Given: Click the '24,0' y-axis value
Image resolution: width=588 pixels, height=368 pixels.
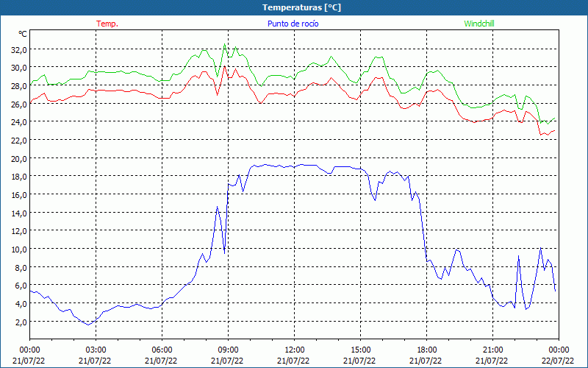Looking at the screenshot, I should [19, 122].
